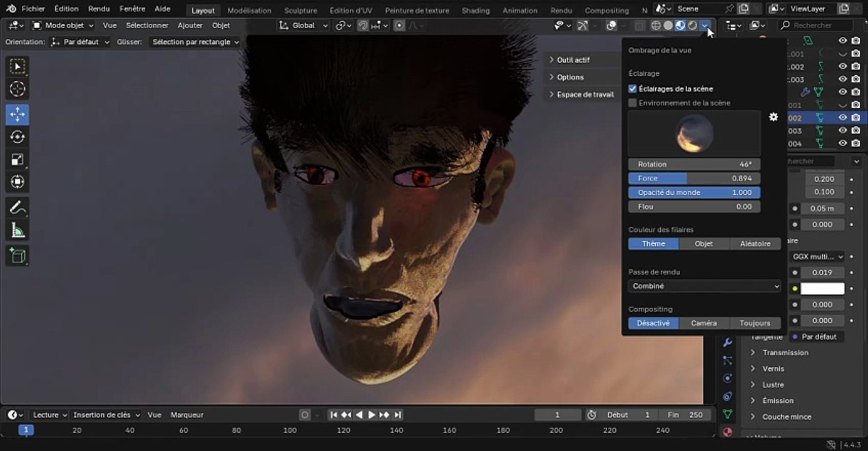Toggle snapping magnet icon
Image resolution: width=868 pixels, height=451 pixels.
362,26
